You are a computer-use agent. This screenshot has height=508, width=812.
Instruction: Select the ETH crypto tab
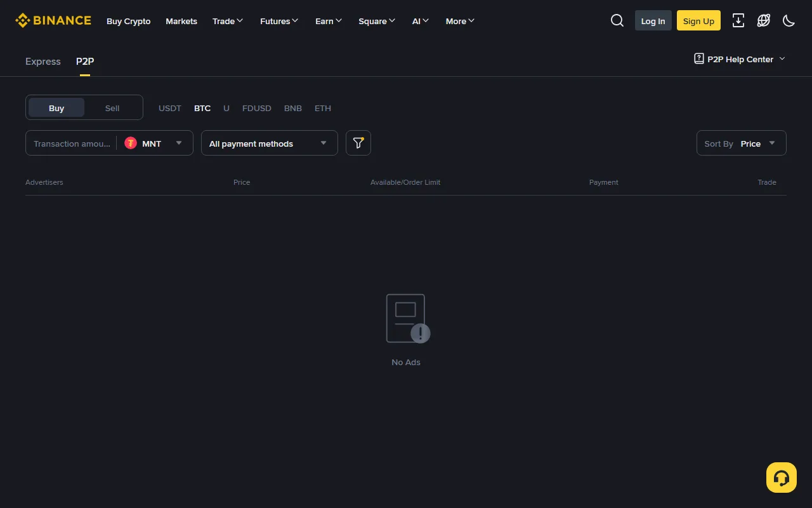coord(323,108)
